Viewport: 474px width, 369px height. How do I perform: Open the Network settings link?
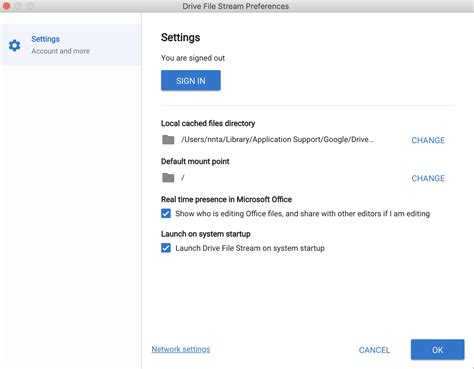181,349
